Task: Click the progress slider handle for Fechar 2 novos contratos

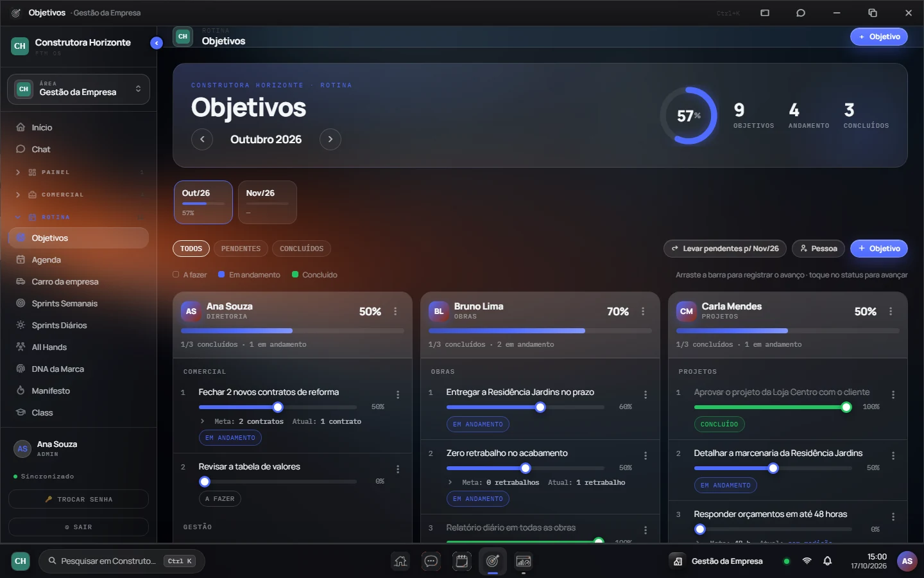Action: [x=278, y=407]
